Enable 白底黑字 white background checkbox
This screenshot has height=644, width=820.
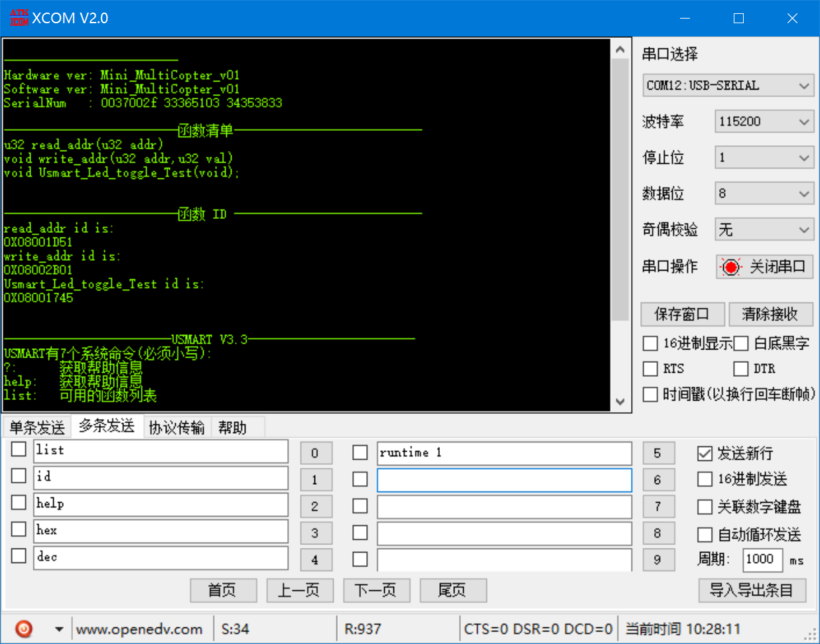tap(741, 344)
